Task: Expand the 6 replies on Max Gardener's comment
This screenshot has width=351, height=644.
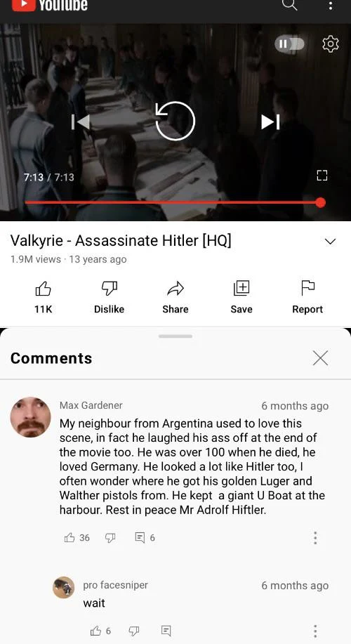Action: [x=145, y=538]
